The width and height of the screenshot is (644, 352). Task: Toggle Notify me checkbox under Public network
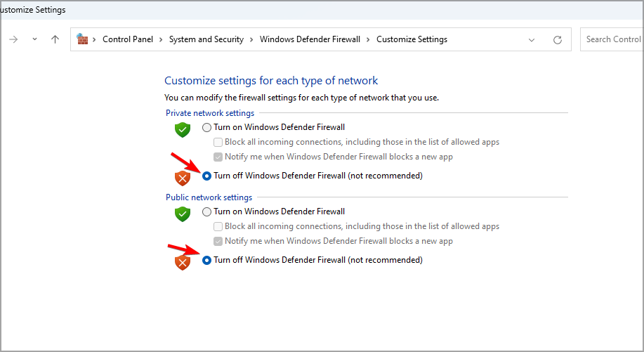(x=218, y=241)
